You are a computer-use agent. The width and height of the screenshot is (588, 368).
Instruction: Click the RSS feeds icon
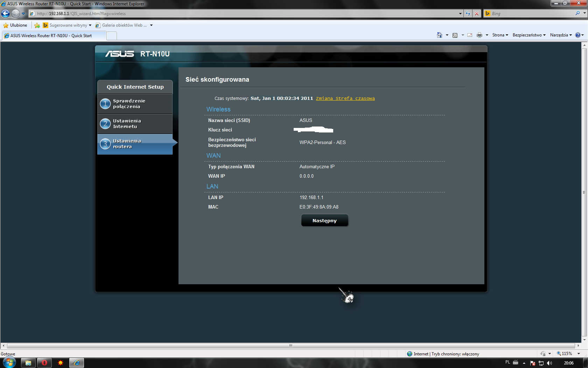(455, 35)
